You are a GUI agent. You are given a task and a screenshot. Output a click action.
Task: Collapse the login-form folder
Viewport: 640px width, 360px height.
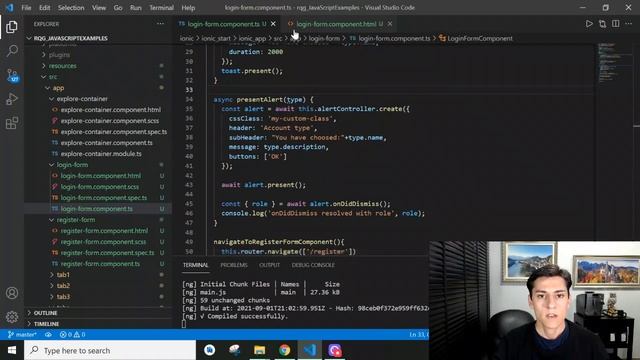pos(98,164)
